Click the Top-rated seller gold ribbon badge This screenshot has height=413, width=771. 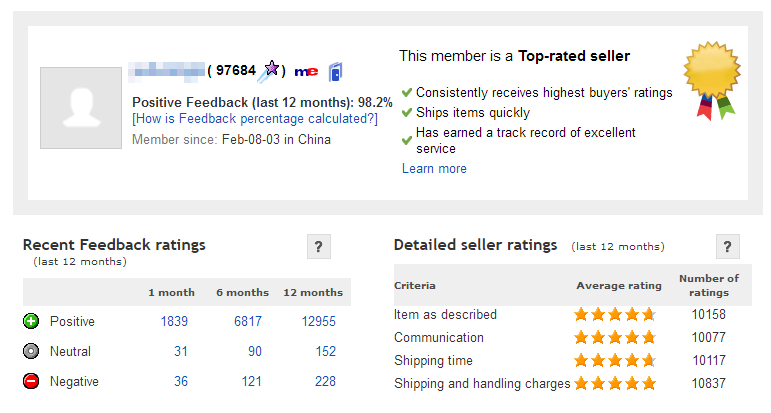[x=712, y=81]
